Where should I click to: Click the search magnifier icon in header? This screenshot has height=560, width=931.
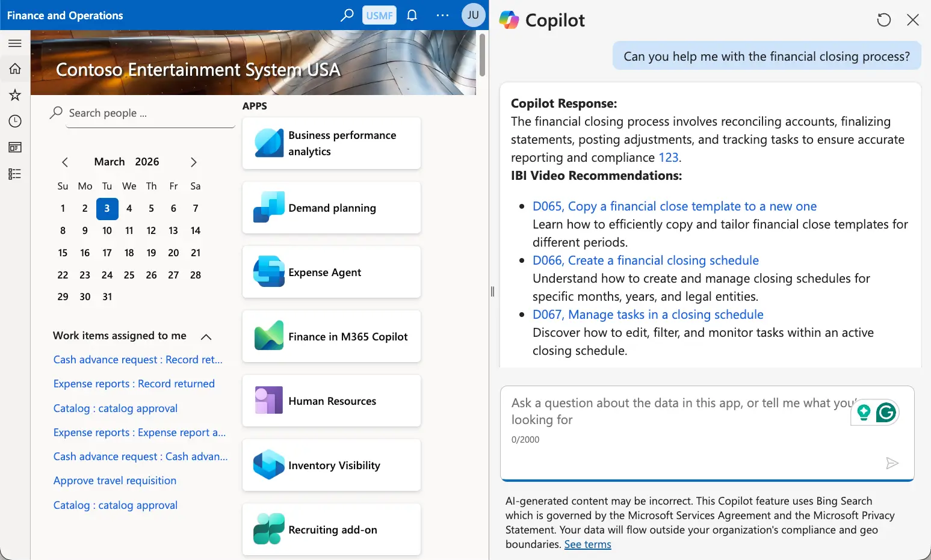[347, 15]
